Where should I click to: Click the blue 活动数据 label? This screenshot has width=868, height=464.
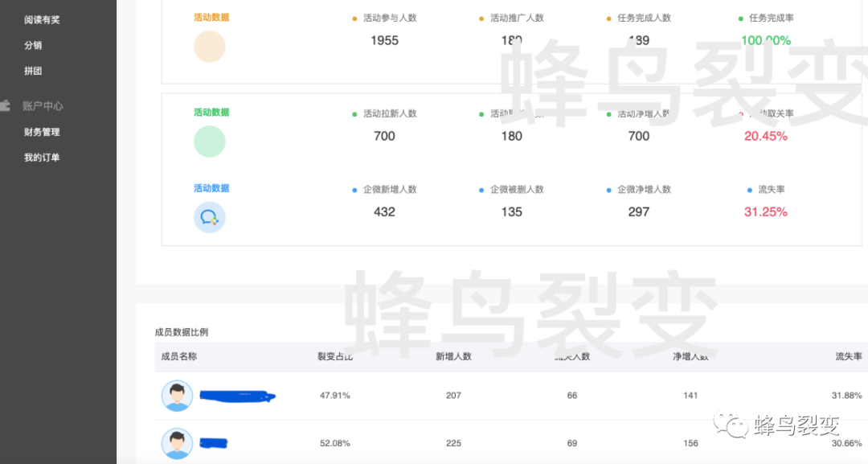[x=211, y=188]
